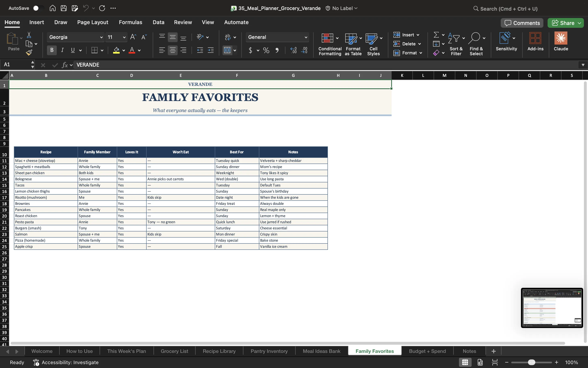Open the Page Layout ribbon tab
The height and width of the screenshot is (368, 588).
click(x=93, y=22)
